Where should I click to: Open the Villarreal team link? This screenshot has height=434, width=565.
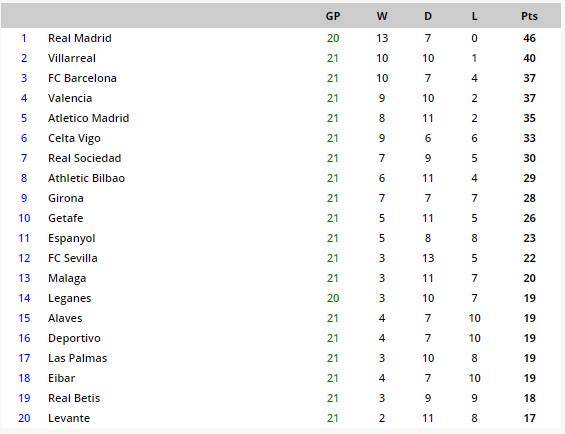(x=72, y=58)
